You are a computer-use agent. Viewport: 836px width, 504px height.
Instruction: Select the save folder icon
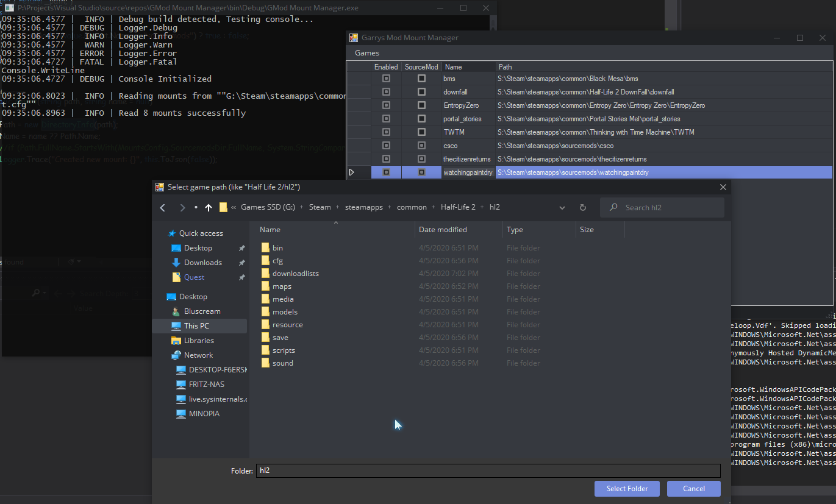coord(265,338)
